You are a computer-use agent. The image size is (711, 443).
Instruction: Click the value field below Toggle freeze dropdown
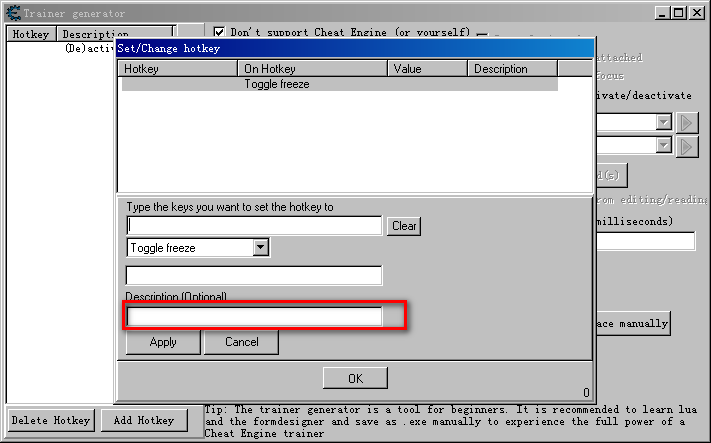pyautogui.click(x=254, y=275)
